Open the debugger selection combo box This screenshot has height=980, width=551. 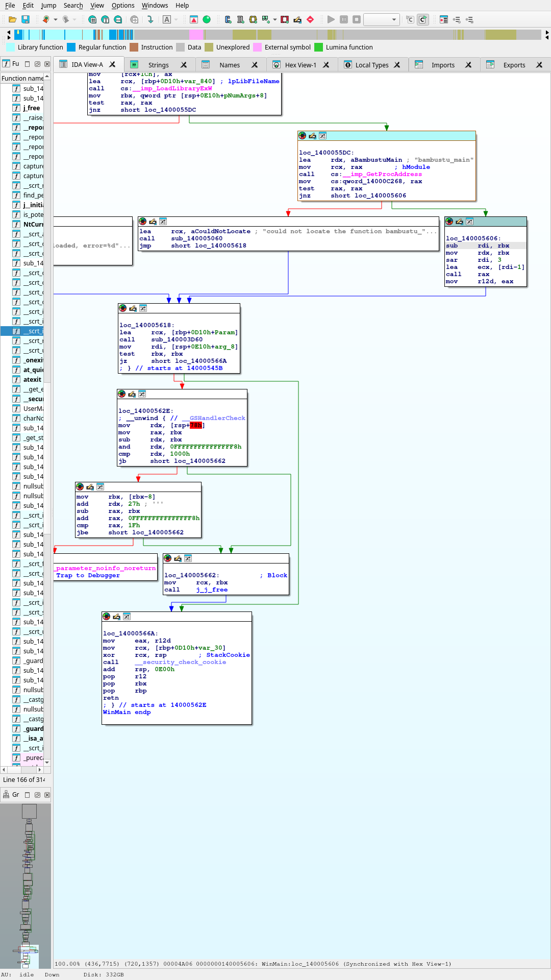[381, 19]
